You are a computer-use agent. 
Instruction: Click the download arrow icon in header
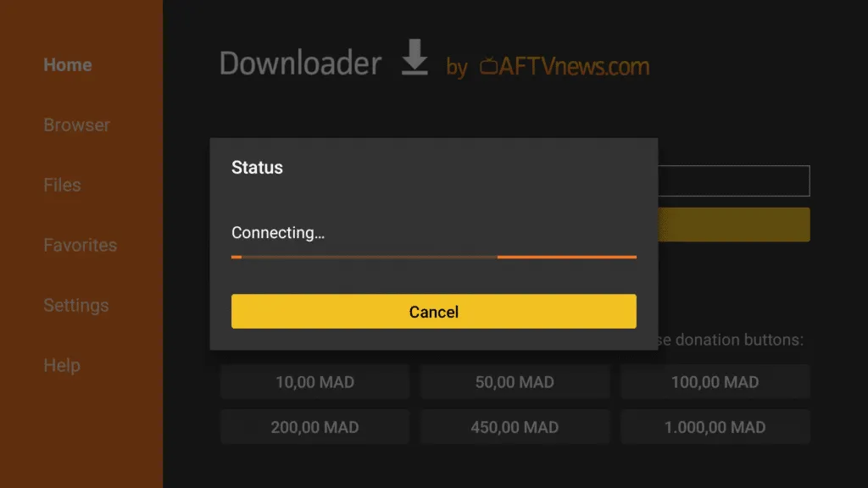tap(415, 57)
